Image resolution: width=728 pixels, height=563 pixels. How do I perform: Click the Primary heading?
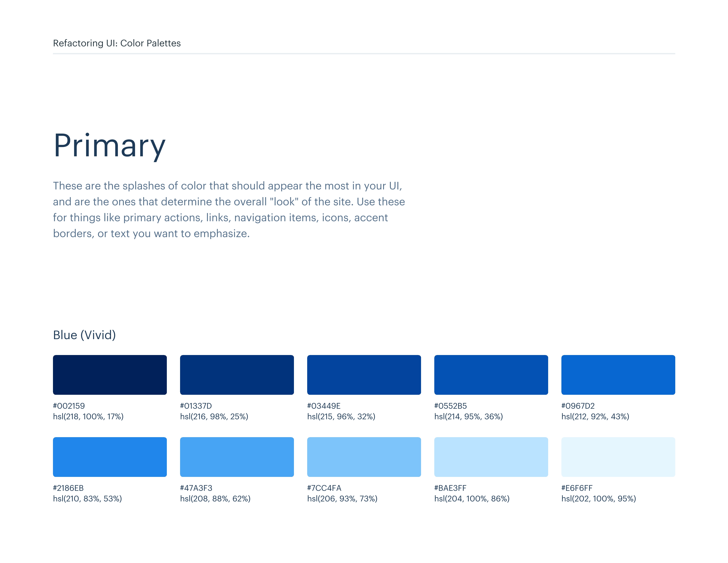tap(109, 145)
